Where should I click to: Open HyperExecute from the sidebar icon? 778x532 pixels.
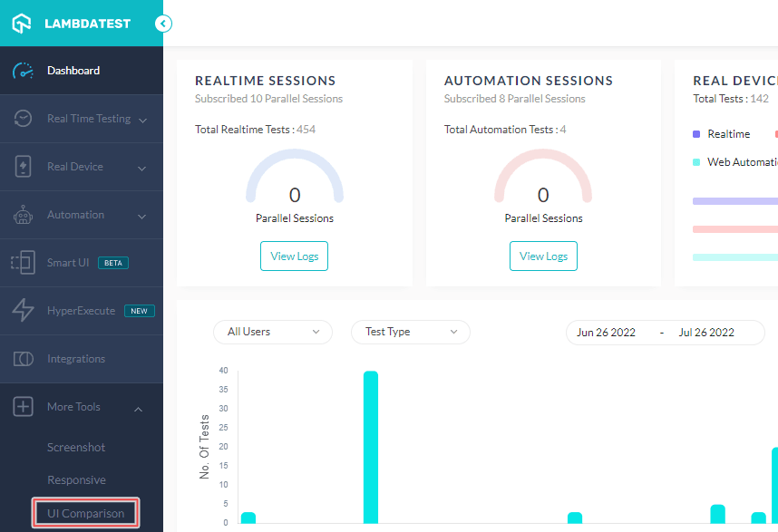(21, 310)
